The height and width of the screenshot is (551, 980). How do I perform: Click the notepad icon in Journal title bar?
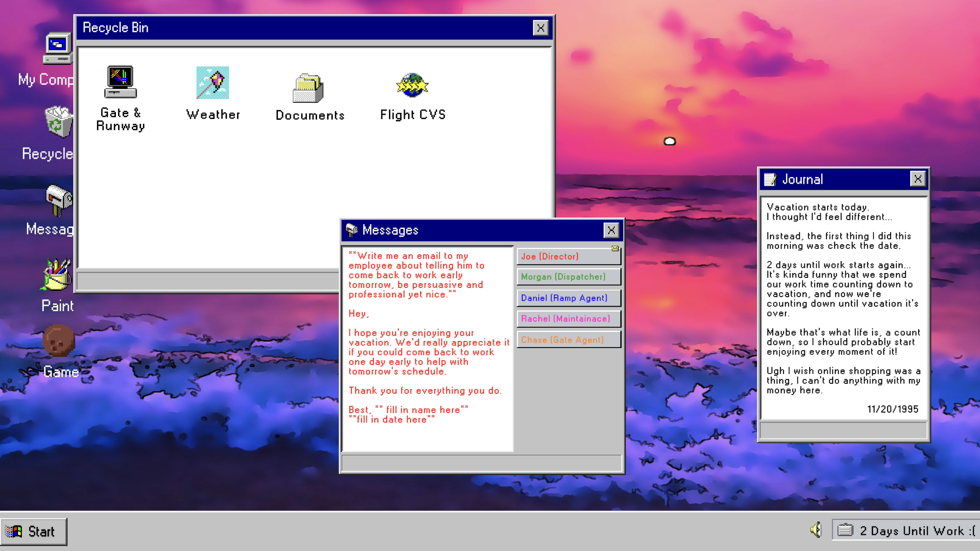coord(770,179)
